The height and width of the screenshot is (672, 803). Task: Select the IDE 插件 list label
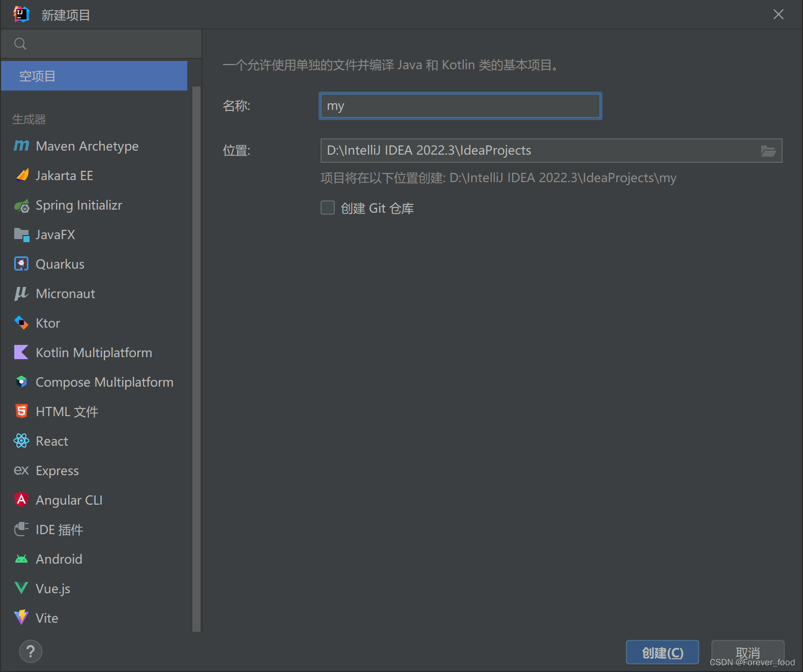(60, 530)
